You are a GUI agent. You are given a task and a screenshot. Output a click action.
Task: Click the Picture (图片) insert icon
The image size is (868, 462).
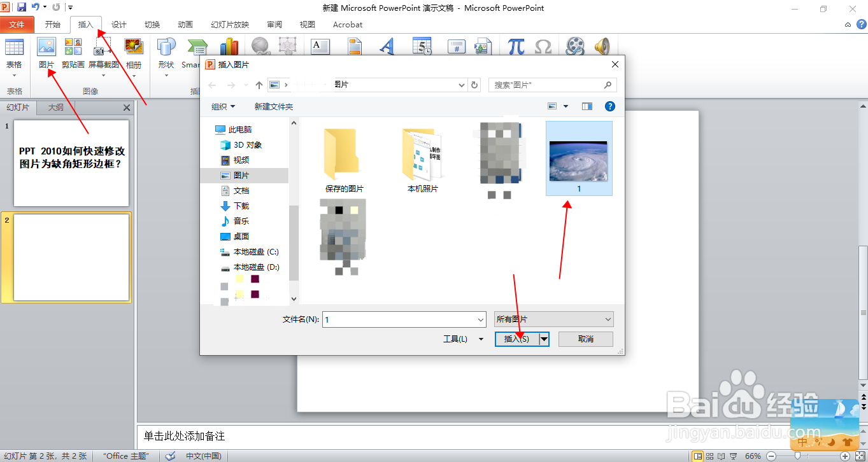point(46,47)
